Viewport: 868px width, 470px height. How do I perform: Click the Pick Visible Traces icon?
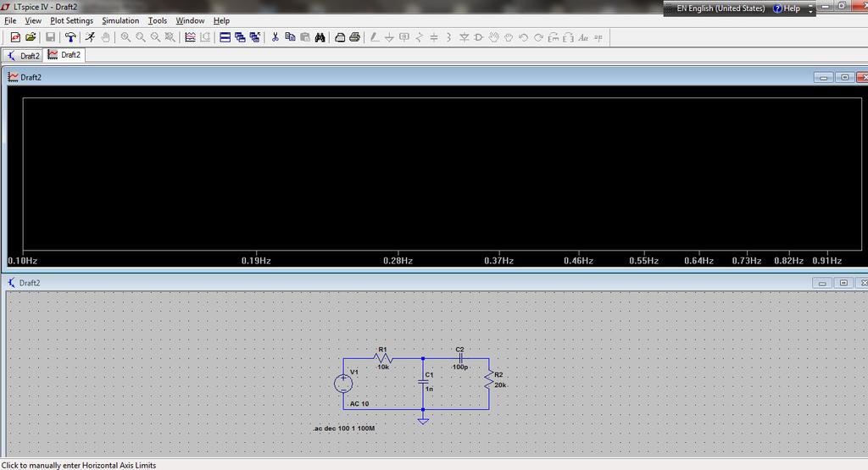click(190, 37)
